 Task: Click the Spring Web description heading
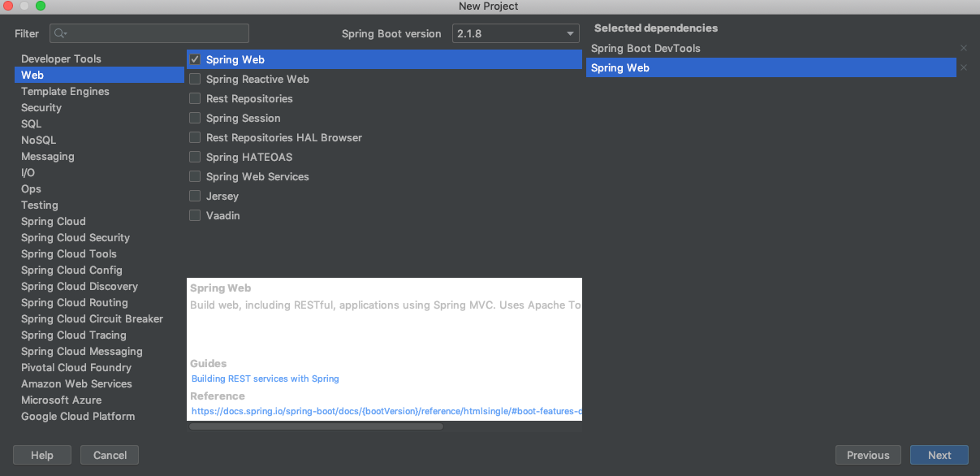click(x=221, y=288)
